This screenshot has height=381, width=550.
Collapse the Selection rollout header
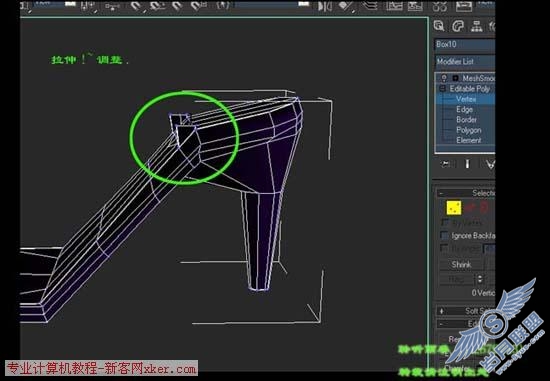click(x=465, y=193)
